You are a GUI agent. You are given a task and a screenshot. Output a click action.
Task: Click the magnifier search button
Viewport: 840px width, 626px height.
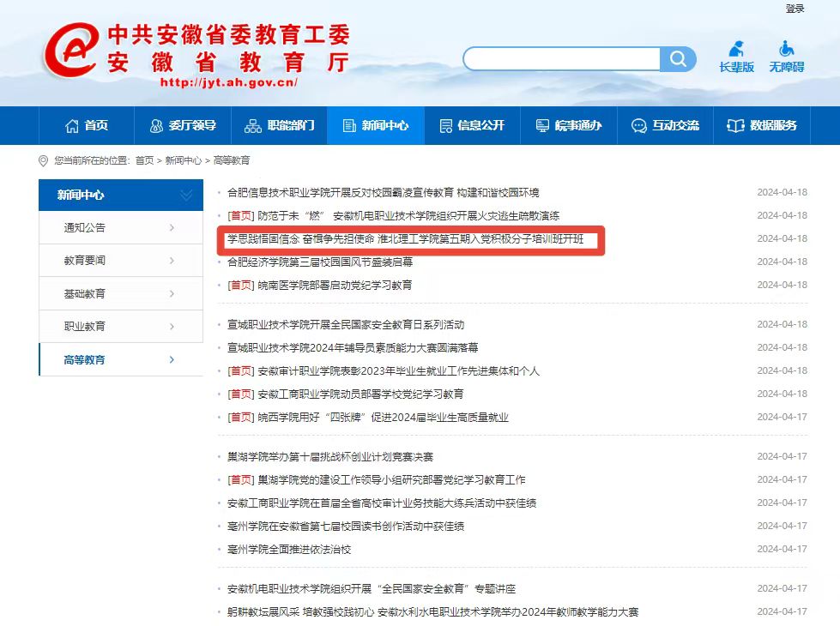(678, 59)
